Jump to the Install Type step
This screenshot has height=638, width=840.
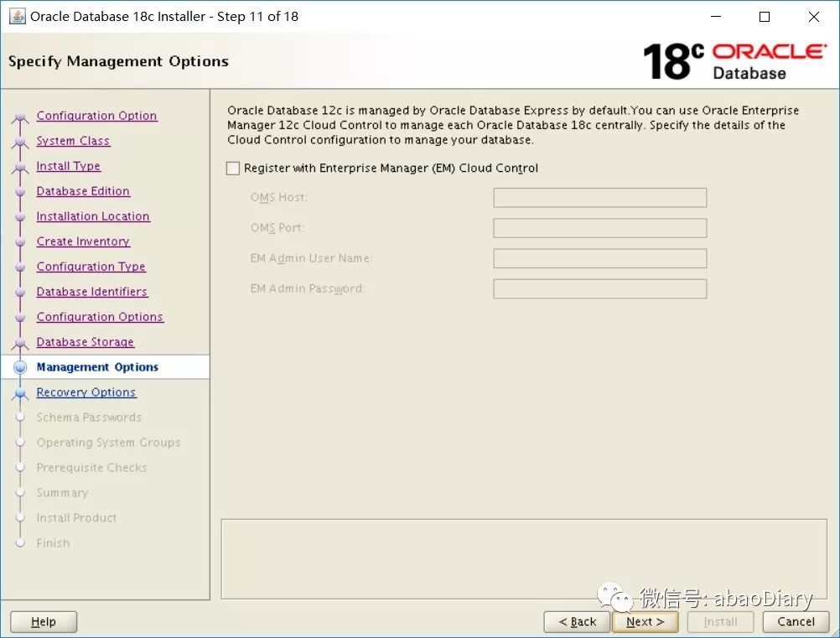(69, 166)
